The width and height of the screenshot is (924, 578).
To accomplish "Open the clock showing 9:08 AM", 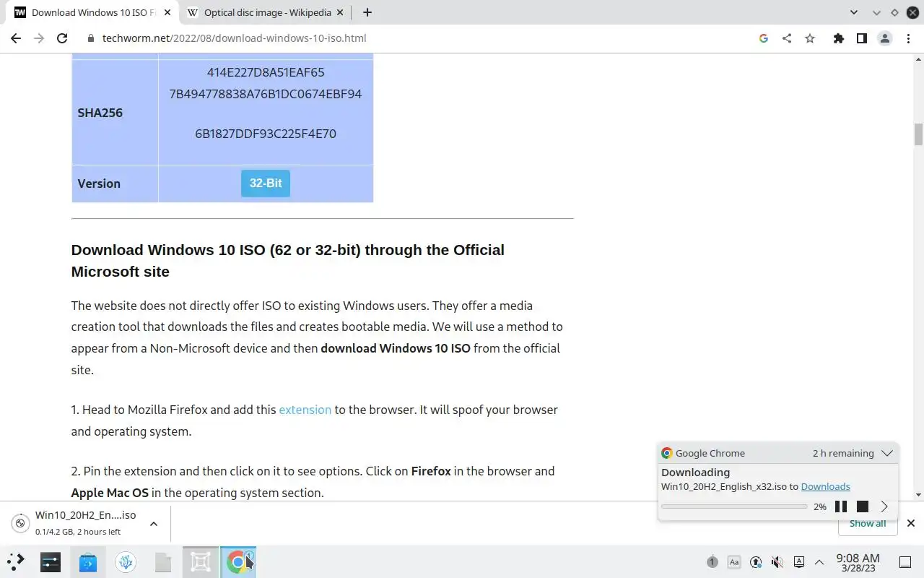I will click(858, 562).
